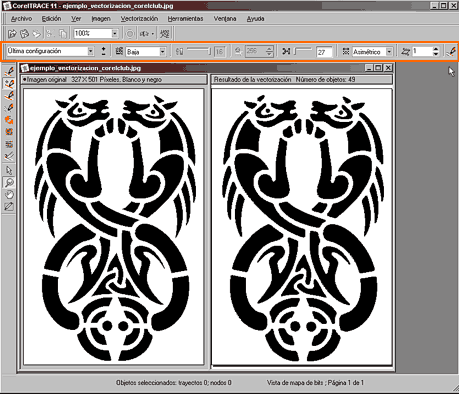The width and height of the screenshot is (459, 394).
Task: Open the Edición menu
Action: click(x=51, y=19)
